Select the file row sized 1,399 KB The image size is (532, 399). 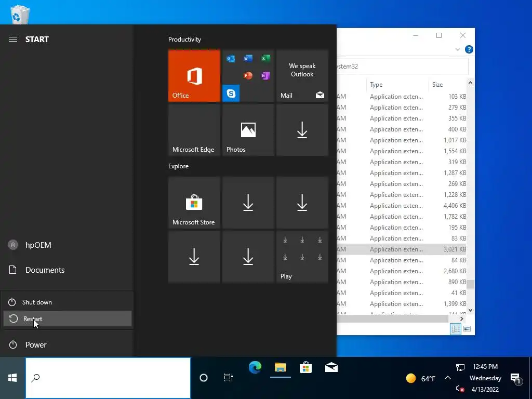tap(402, 303)
